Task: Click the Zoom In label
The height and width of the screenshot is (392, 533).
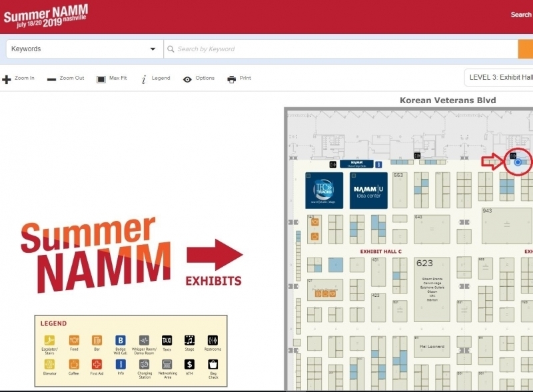Action: click(25, 78)
